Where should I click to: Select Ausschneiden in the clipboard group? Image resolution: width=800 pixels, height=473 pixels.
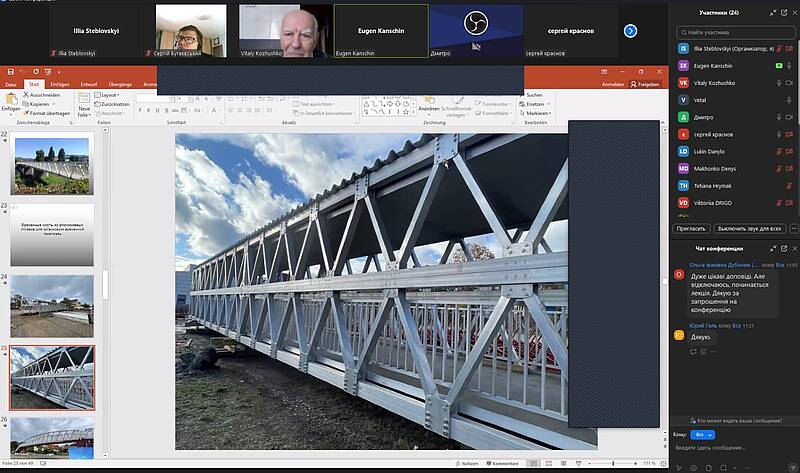(x=41, y=95)
